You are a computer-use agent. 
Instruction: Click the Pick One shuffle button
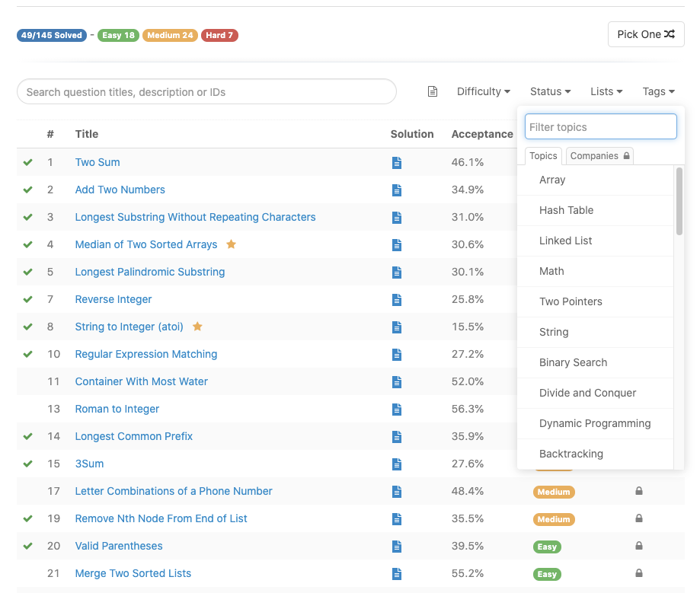tap(646, 34)
